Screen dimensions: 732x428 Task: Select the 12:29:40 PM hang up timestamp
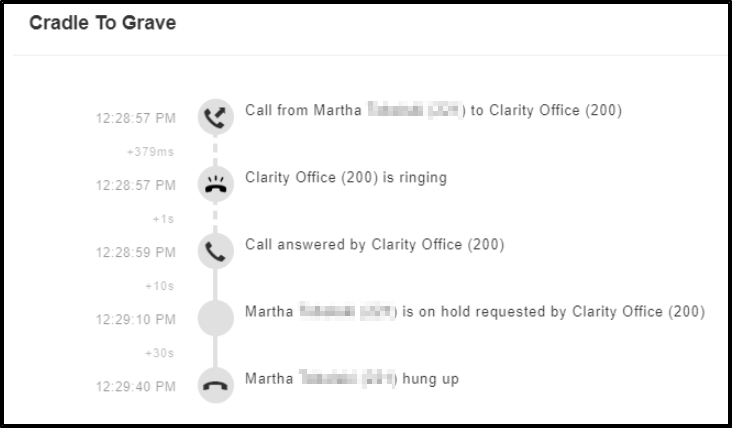pos(136,387)
